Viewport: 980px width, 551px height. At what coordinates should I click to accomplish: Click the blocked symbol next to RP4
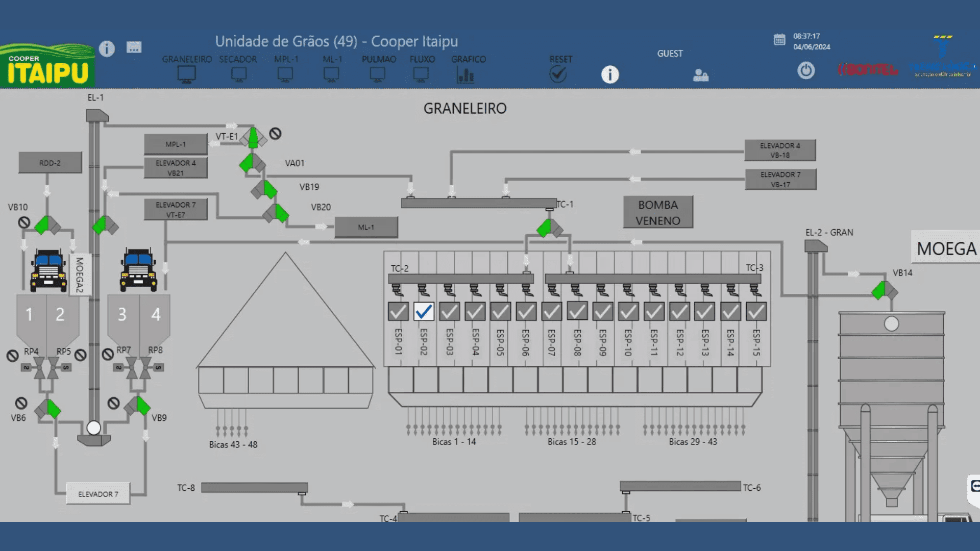[x=13, y=356]
